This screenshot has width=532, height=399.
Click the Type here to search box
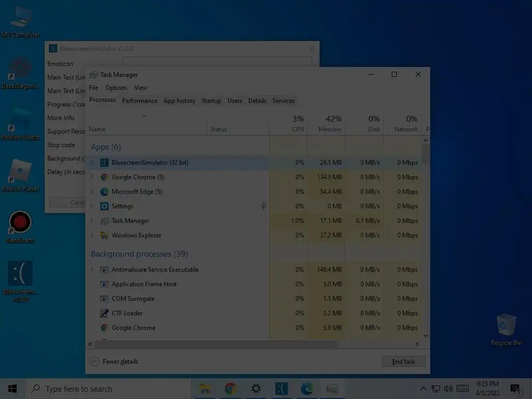pyautogui.click(x=108, y=389)
